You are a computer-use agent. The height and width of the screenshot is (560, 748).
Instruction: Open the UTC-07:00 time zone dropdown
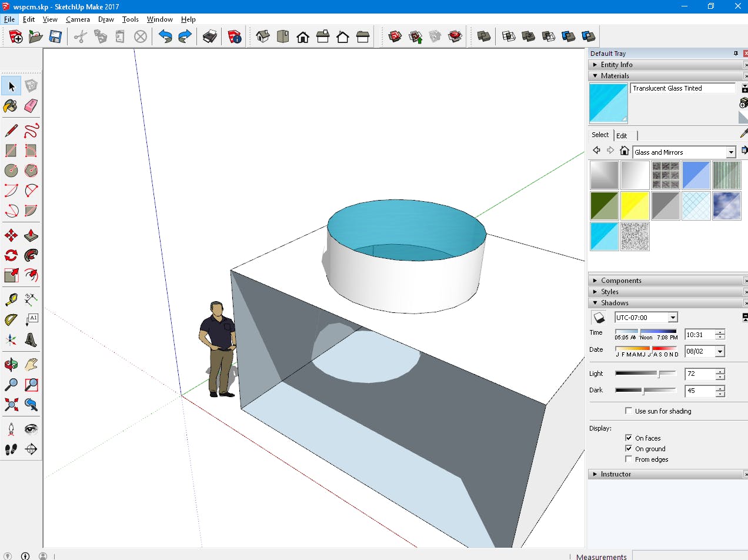pos(673,318)
